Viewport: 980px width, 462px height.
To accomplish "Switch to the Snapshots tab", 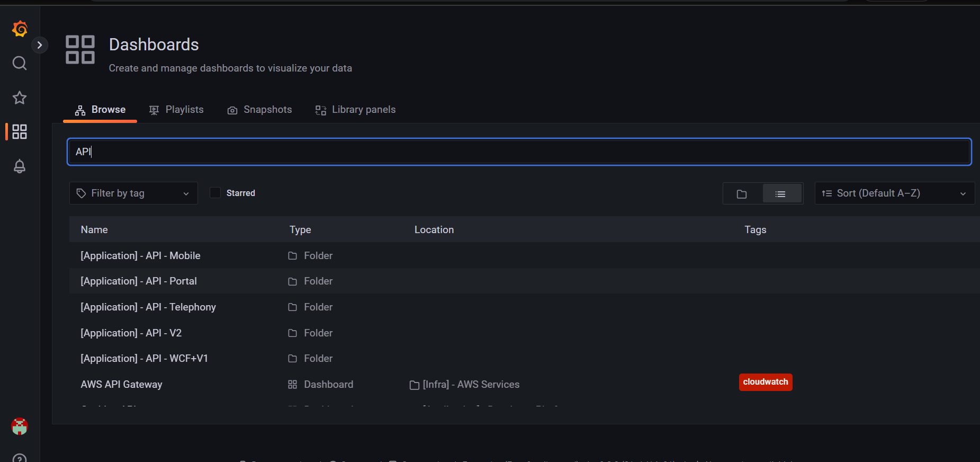I will (x=259, y=110).
